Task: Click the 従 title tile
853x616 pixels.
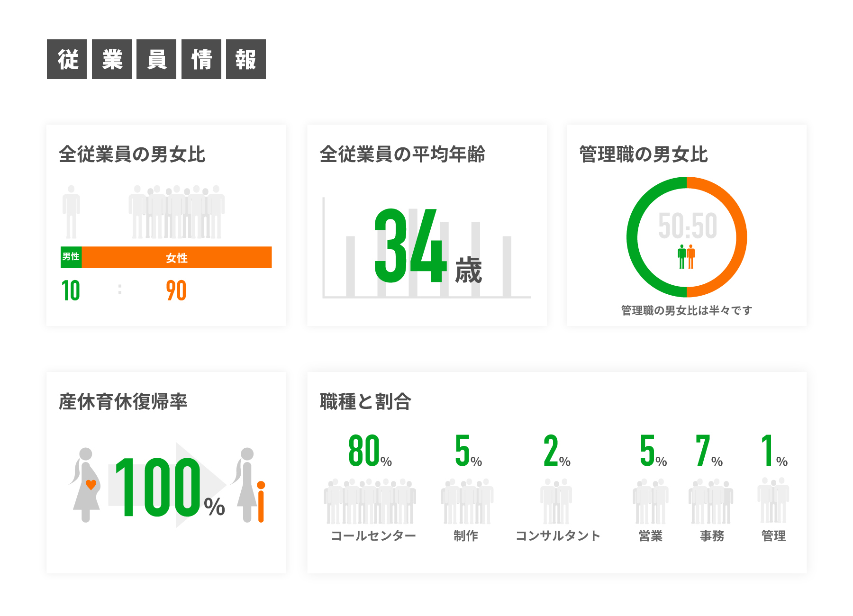Action: pos(67,59)
